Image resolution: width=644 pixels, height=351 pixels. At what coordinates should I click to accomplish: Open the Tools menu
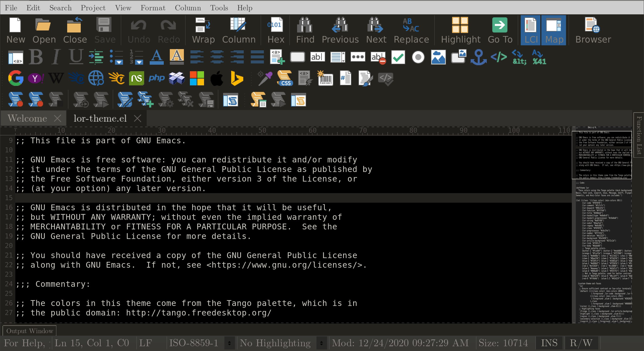pos(219,8)
